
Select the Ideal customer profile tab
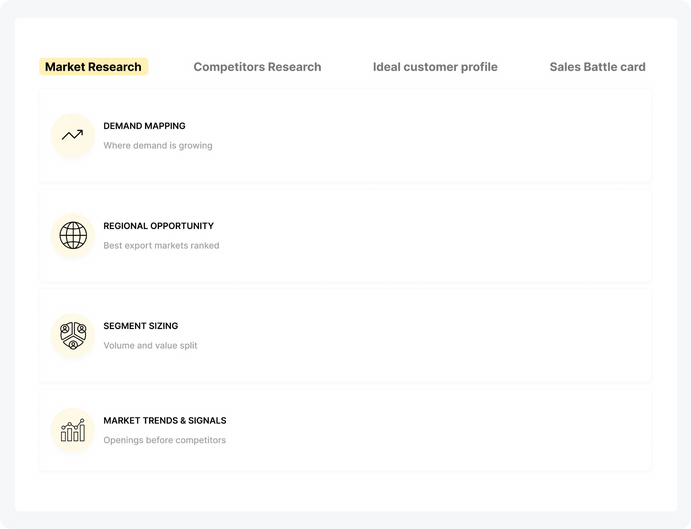coord(435,67)
